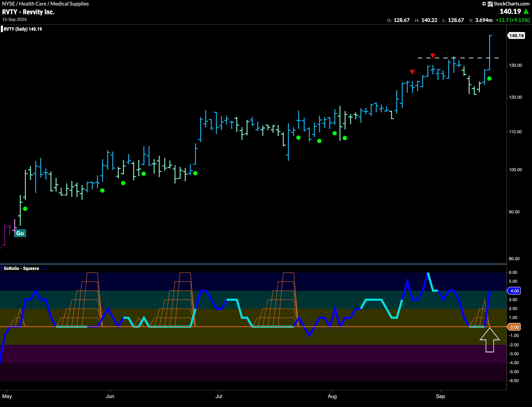Click the open price value 128.67
The image size is (532, 407).
pos(401,20)
